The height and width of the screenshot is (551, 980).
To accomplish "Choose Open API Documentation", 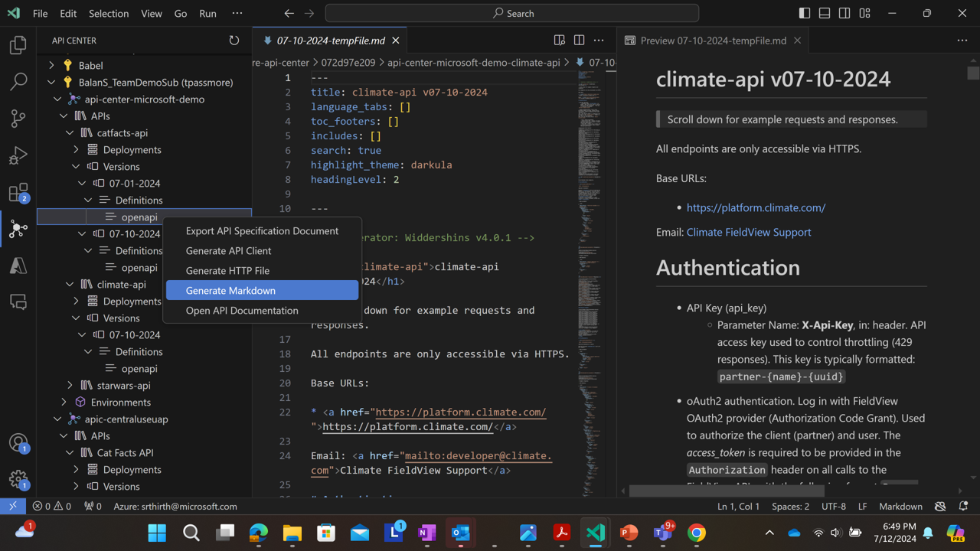I will pos(262,310).
